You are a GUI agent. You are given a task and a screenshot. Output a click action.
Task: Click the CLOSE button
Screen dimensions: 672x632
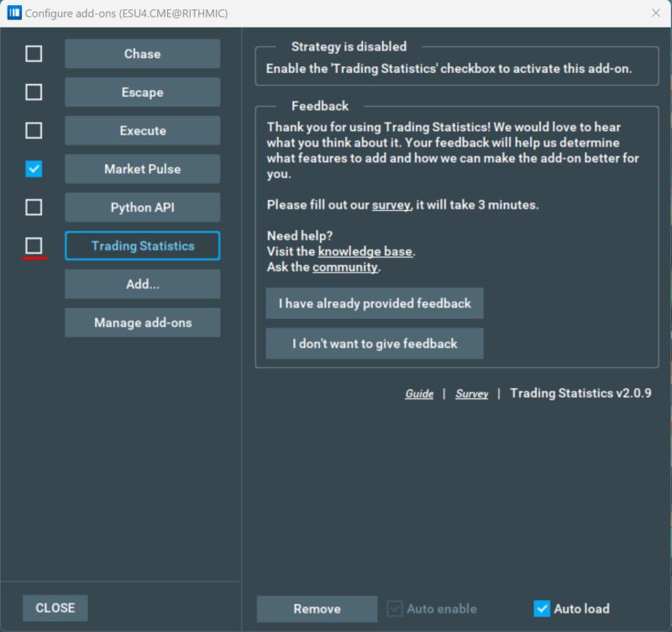tap(55, 608)
